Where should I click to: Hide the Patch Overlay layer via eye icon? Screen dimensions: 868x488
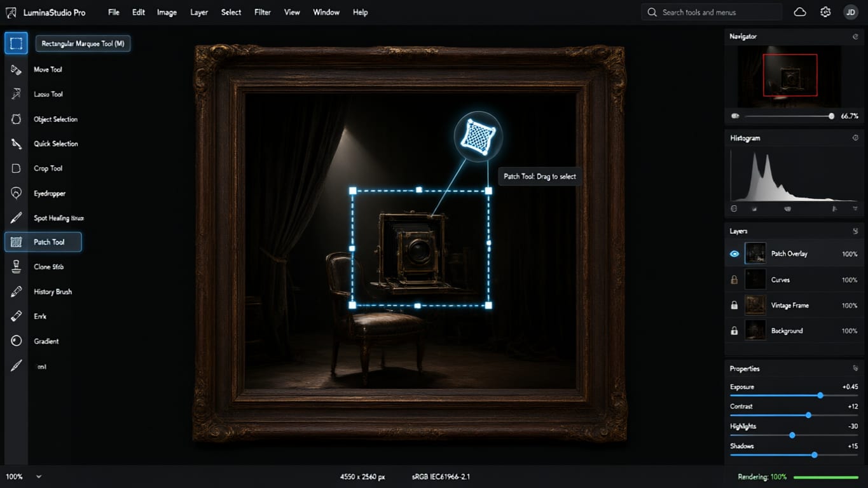[734, 254]
